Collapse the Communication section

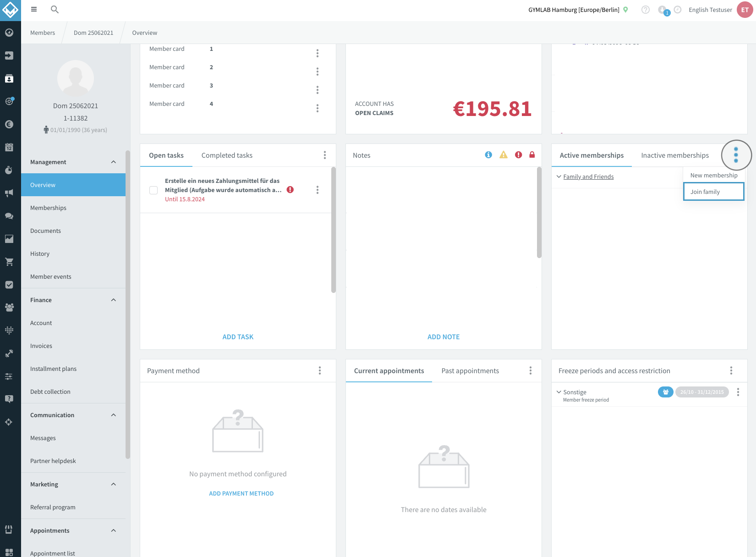click(114, 415)
